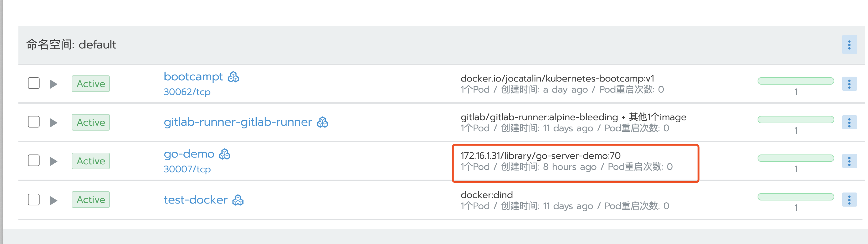
Task: Expand the test-docker row arrow
Action: [x=53, y=200]
